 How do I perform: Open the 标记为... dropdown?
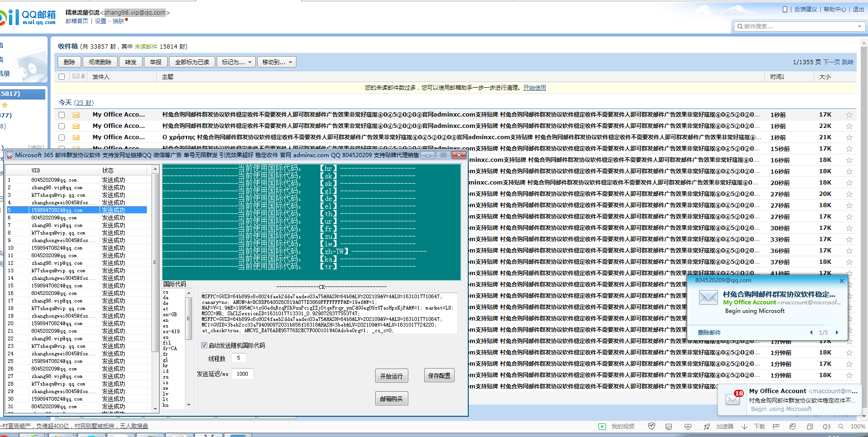click(236, 61)
